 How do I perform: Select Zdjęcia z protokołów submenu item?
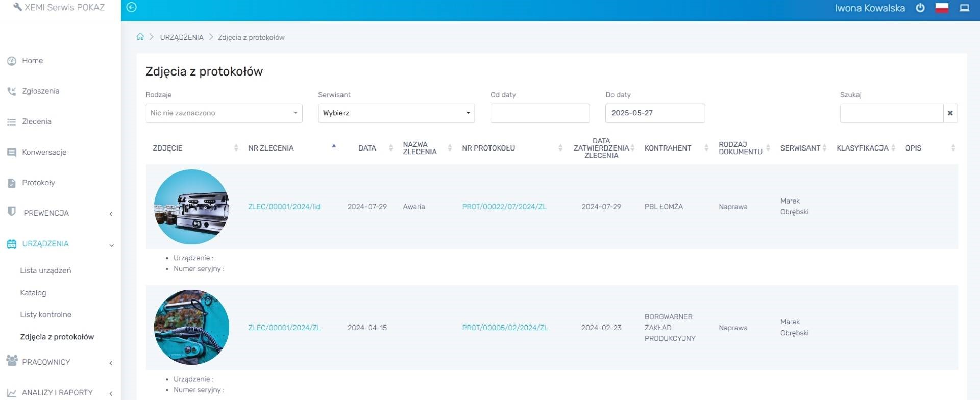click(x=57, y=337)
